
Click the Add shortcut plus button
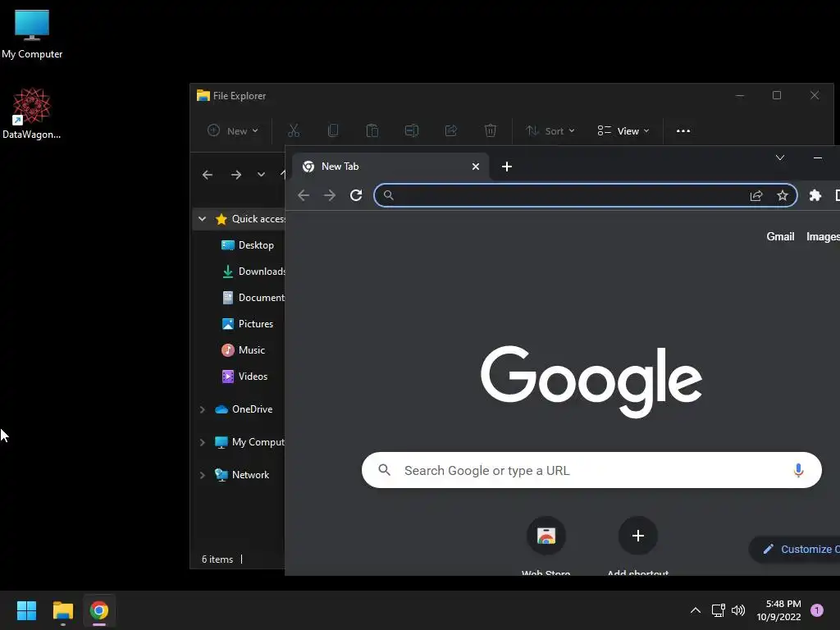(637, 536)
